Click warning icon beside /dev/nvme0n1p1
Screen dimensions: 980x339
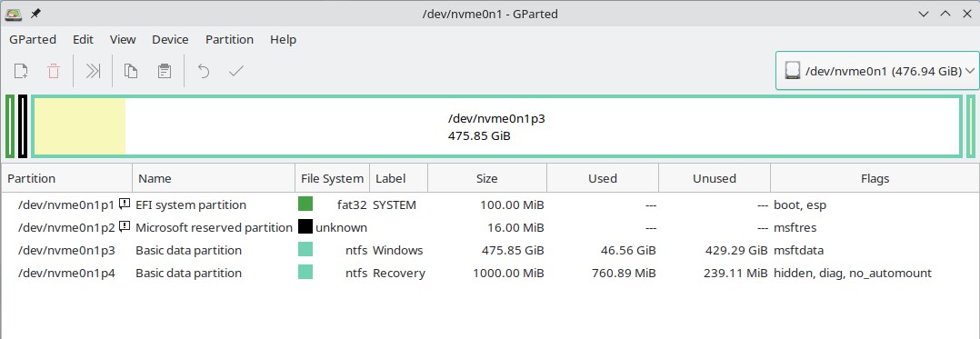(x=125, y=204)
